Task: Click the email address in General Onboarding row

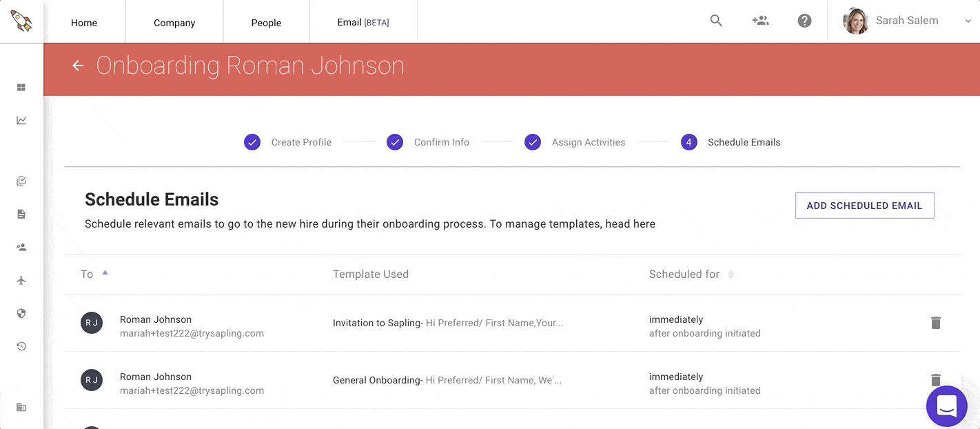Action: click(x=192, y=390)
